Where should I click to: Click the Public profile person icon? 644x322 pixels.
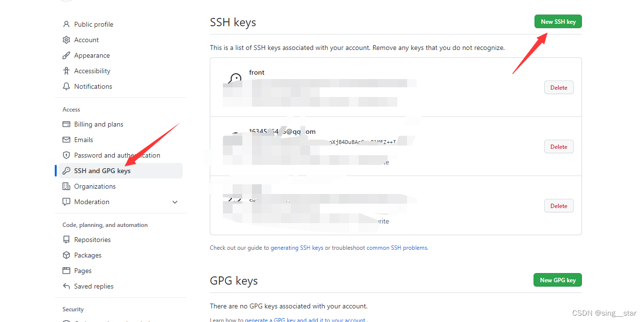66,24
